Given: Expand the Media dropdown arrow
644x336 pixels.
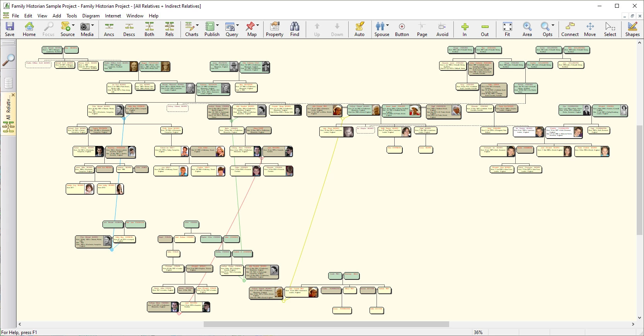Looking at the screenshot, I should click(93, 25).
